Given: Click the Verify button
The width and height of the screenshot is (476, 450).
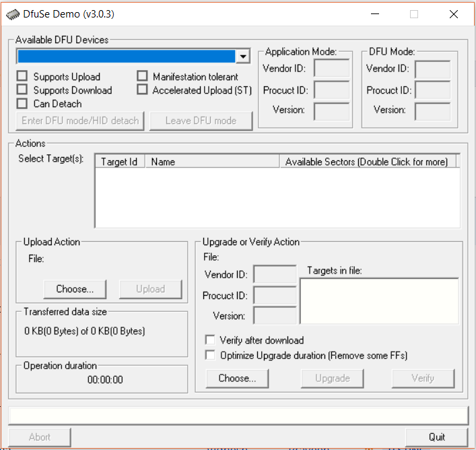Looking at the screenshot, I should click(x=423, y=379).
